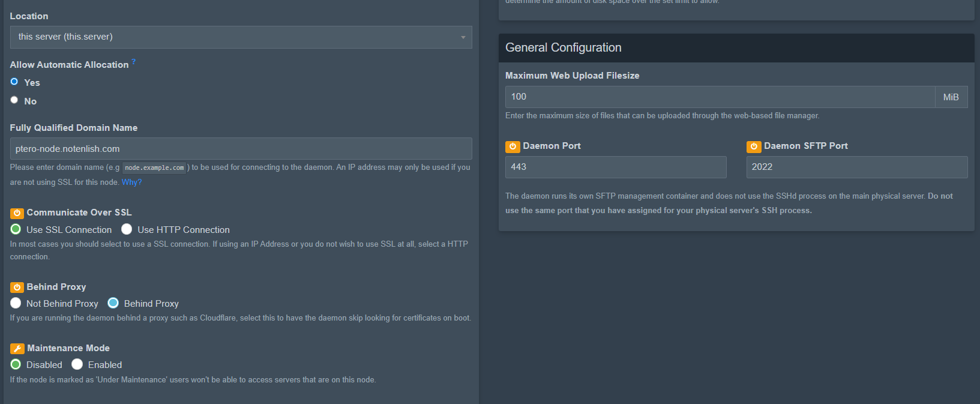Viewport: 980px width, 404px height.
Task: Select the Behind Proxy radio option
Action: click(x=113, y=303)
